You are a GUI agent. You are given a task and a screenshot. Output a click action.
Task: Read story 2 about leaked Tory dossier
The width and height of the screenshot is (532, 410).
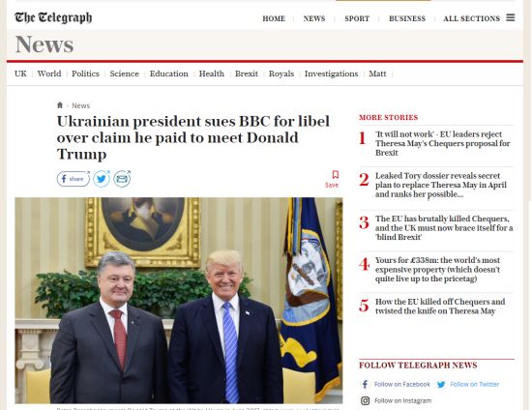(x=441, y=185)
